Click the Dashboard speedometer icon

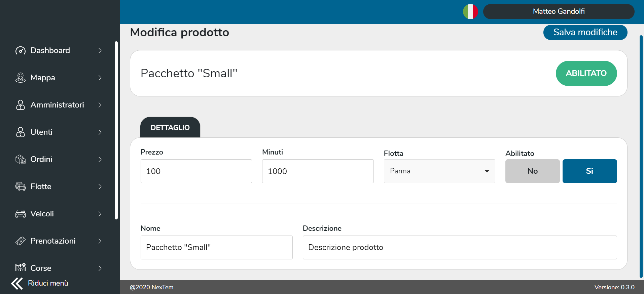click(21, 51)
